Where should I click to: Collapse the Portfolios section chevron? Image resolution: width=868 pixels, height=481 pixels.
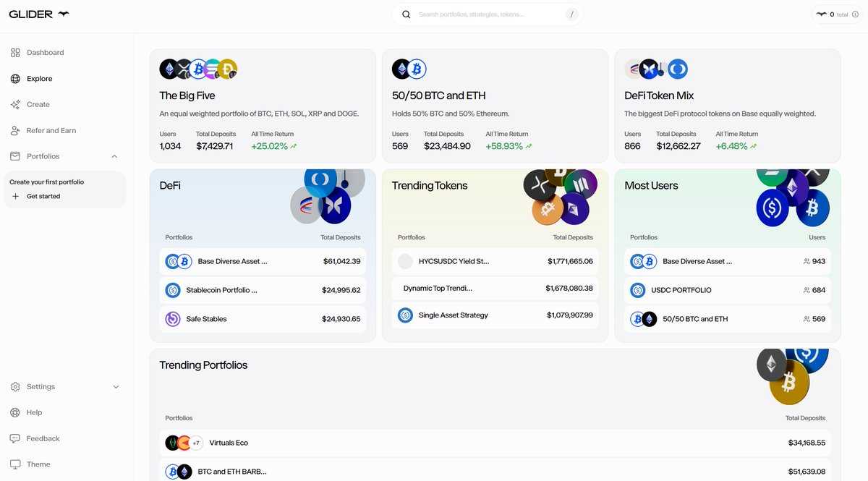click(114, 157)
